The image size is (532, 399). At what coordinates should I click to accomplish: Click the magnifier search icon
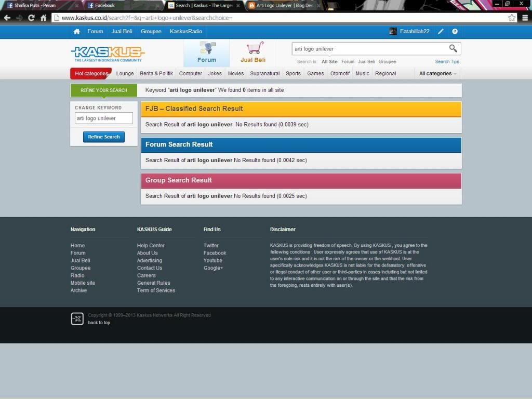point(453,48)
